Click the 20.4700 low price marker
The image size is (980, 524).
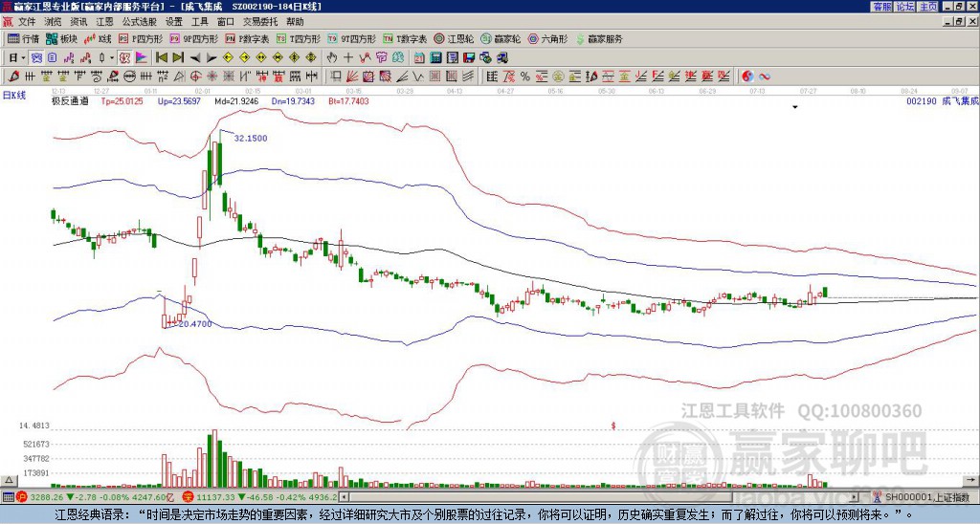point(195,324)
